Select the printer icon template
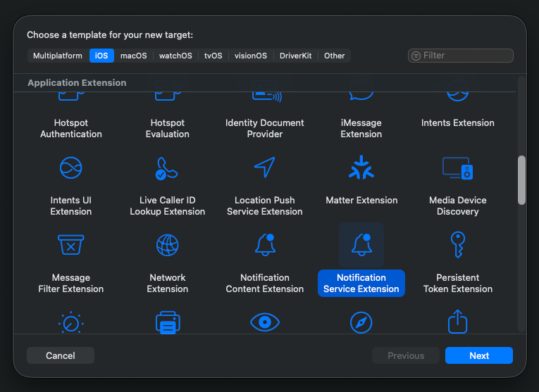 point(168,322)
